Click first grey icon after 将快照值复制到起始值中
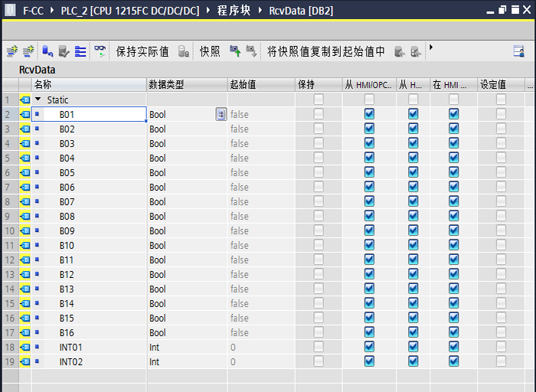The width and height of the screenshot is (536, 392). 399,51
